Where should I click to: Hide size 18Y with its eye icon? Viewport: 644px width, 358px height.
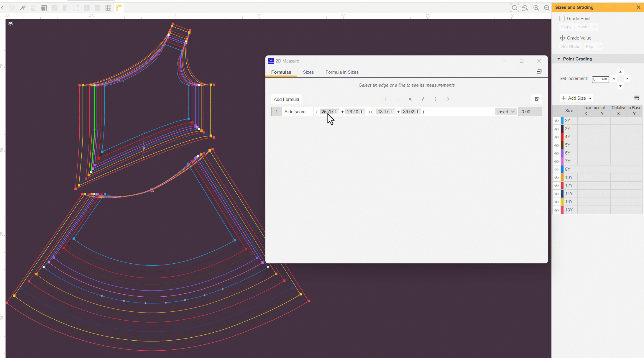[x=556, y=210]
